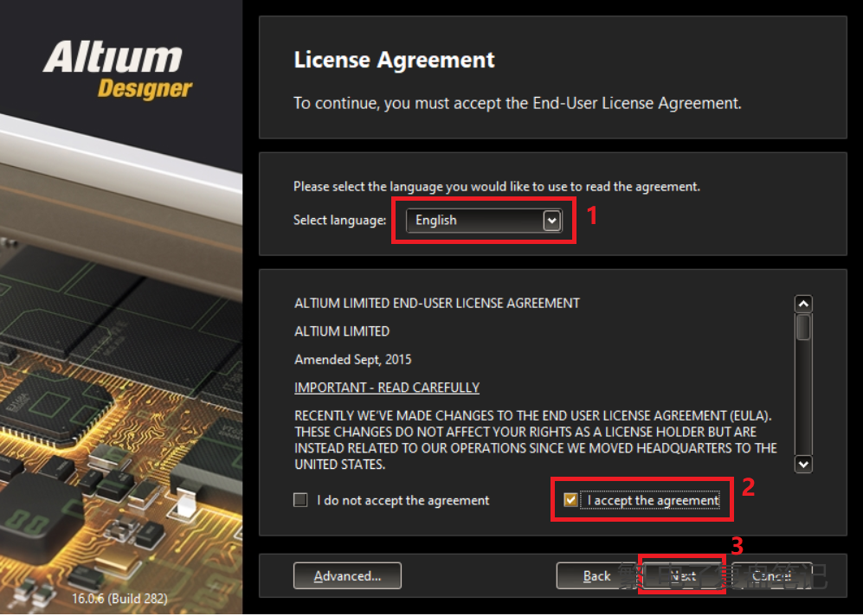Viewport: 863px width, 616px height.
Task: Click the agreement scrollbar thumb
Action: 803,327
